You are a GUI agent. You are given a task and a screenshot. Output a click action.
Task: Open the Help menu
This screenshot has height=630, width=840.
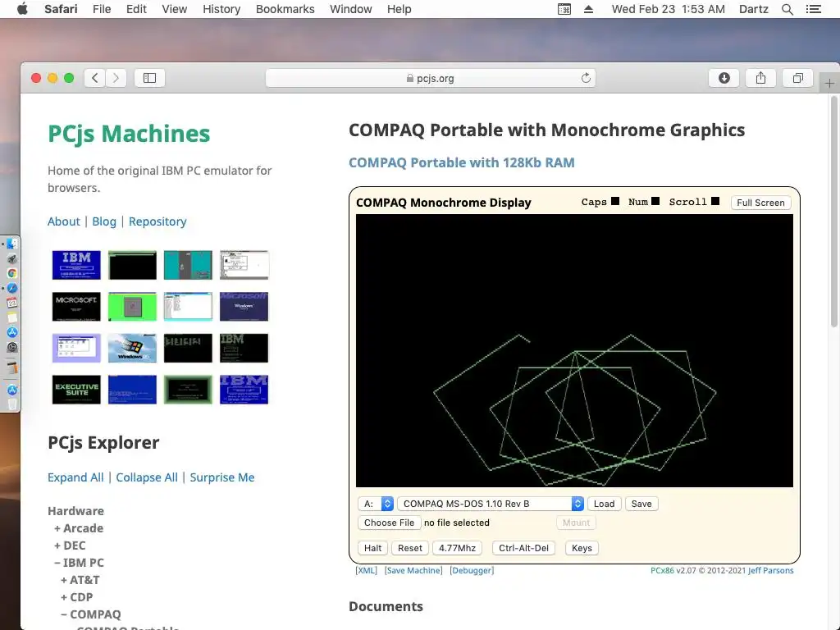(x=399, y=9)
